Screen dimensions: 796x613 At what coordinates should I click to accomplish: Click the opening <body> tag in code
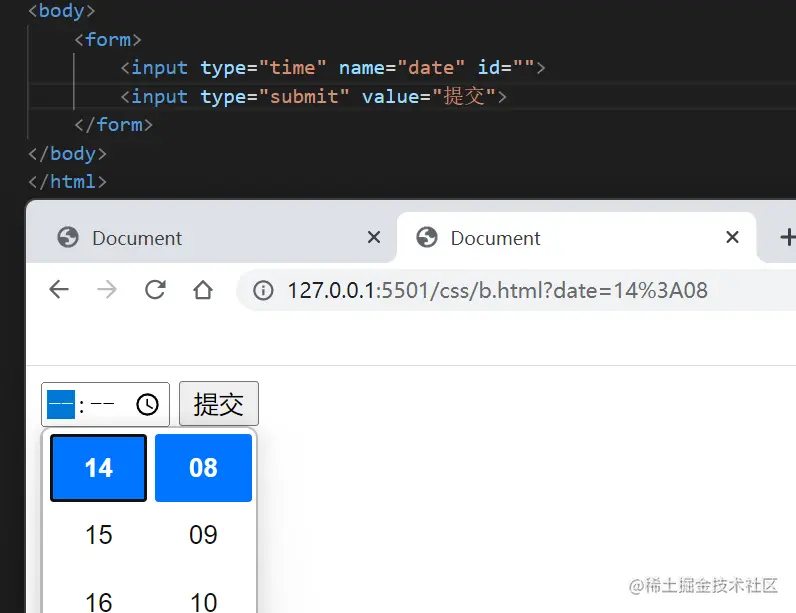point(61,11)
